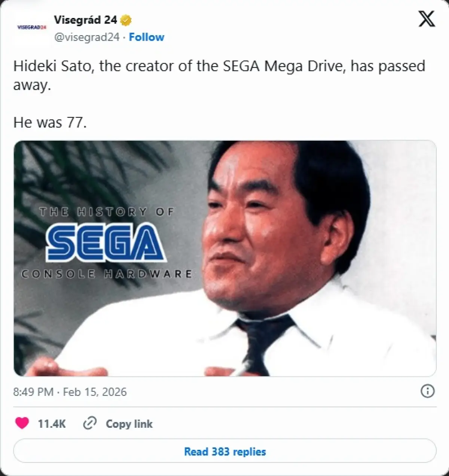The image size is (449, 476).
Task: Open the Visegrád 24 display name
Action: [x=85, y=20]
